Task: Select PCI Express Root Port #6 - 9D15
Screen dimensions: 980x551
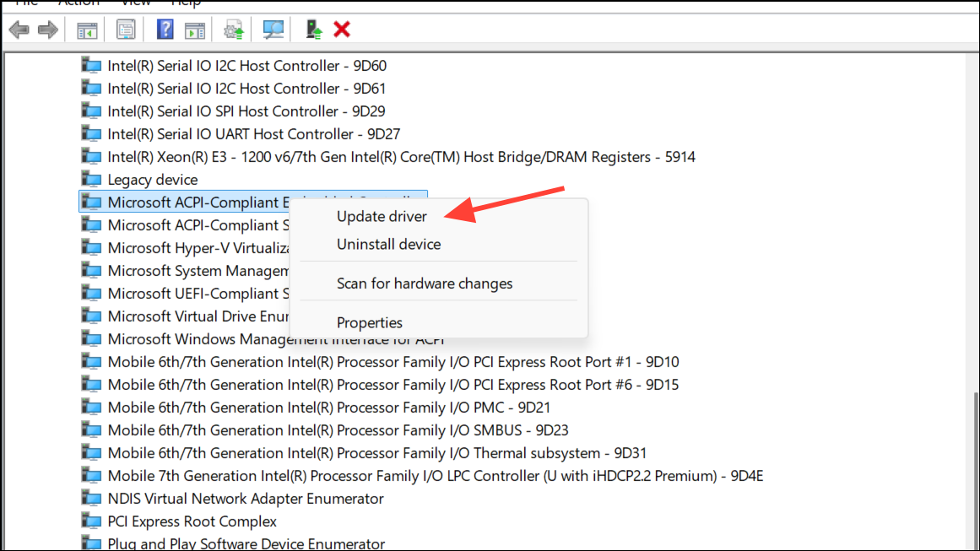Action: coord(393,384)
